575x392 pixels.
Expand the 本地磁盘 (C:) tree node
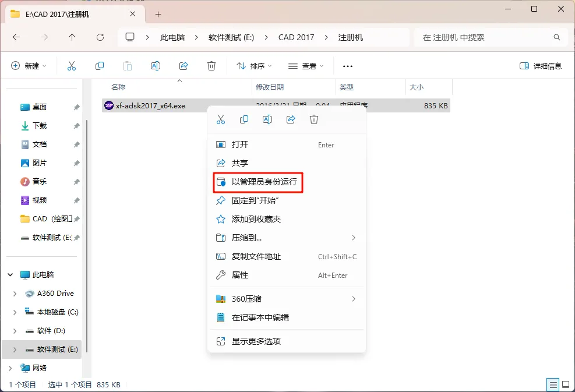15,312
